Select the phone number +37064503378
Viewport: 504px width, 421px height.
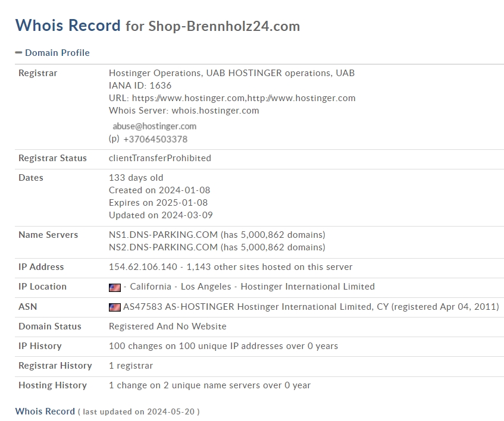tap(155, 139)
